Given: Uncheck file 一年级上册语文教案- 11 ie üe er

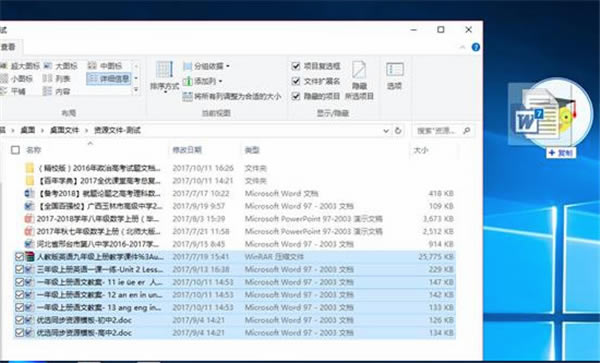Looking at the screenshot, I should pos(19,282).
